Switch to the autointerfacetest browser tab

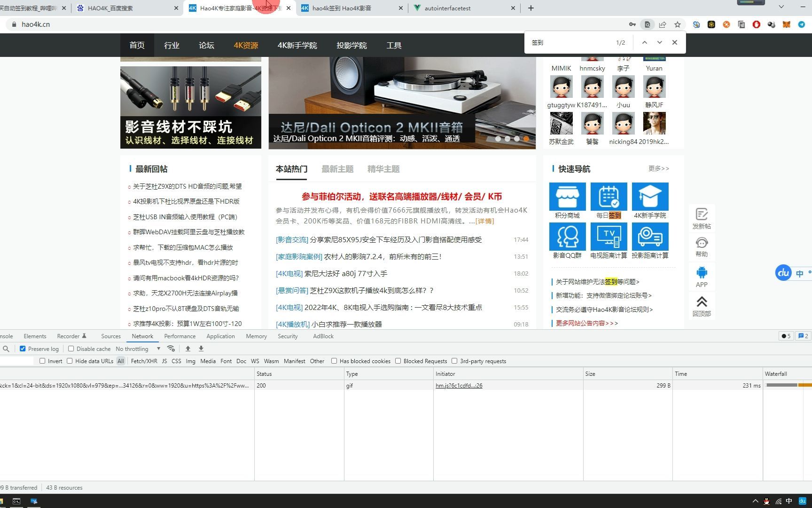pyautogui.click(x=465, y=8)
